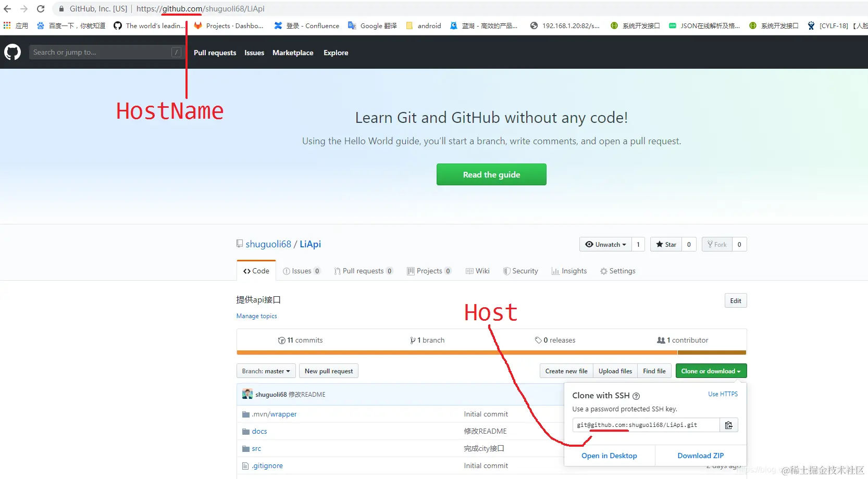The width and height of the screenshot is (868, 479).
Task: View the 1 branch link
Action: tap(427, 340)
